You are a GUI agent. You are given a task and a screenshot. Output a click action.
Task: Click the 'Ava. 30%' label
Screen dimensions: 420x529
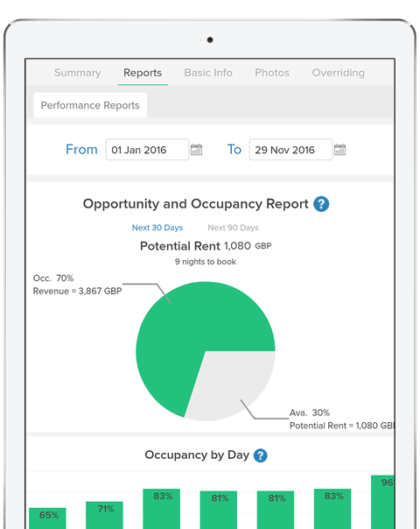pos(310,413)
